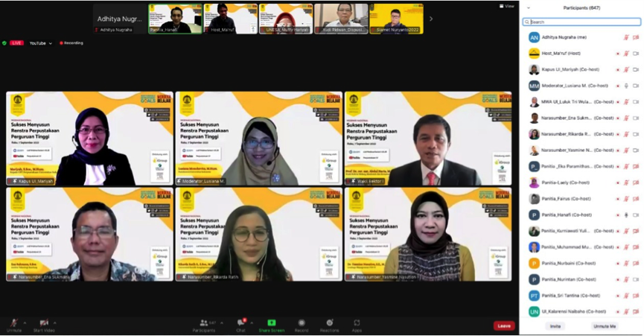The image size is (644, 336).
Task: Open the Apps icon
Action: pos(357,323)
